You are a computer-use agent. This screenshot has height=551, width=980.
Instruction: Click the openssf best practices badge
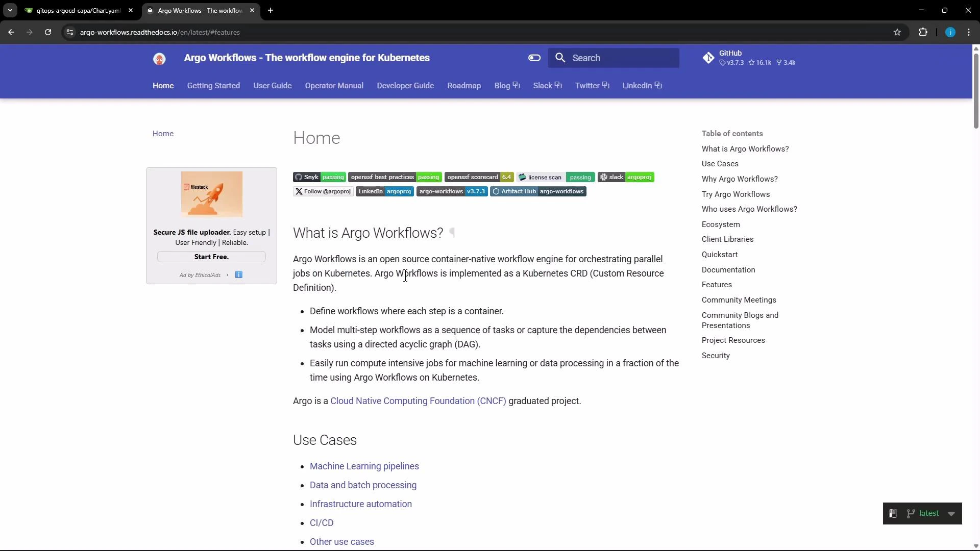[395, 177]
